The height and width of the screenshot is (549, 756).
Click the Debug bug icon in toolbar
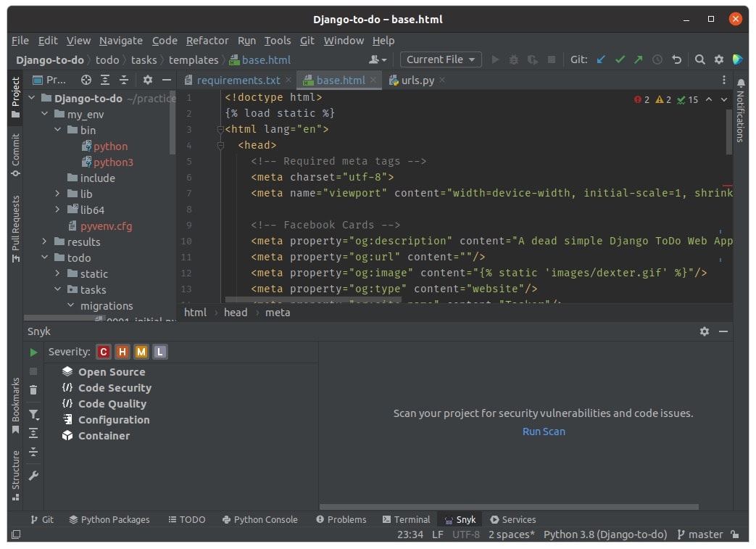click(x=514, y=59)
